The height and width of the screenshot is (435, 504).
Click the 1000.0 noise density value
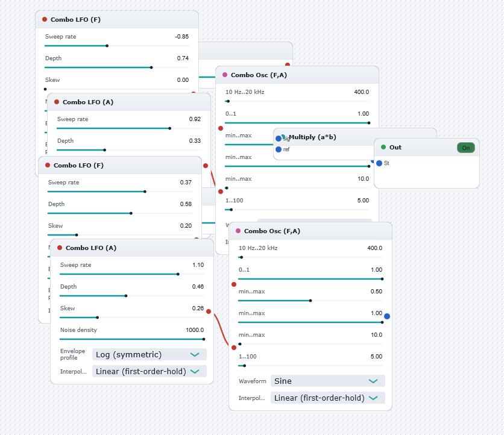click(195, 330)
